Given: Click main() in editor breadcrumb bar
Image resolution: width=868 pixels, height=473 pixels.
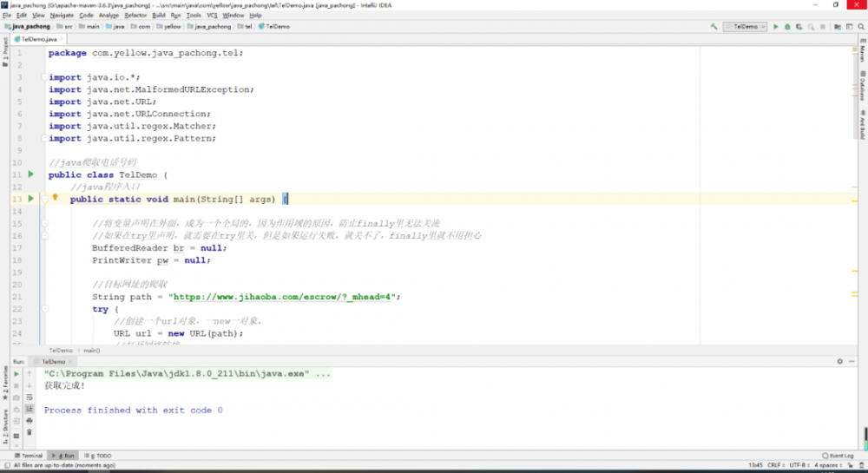Looking at the screenshot, I should pyautogui.click(x=92, y=350).
